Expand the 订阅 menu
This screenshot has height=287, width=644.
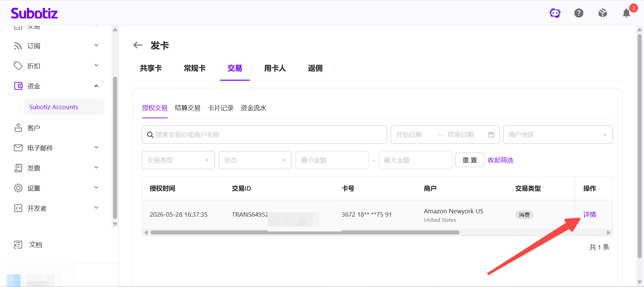tap(96, 45)
